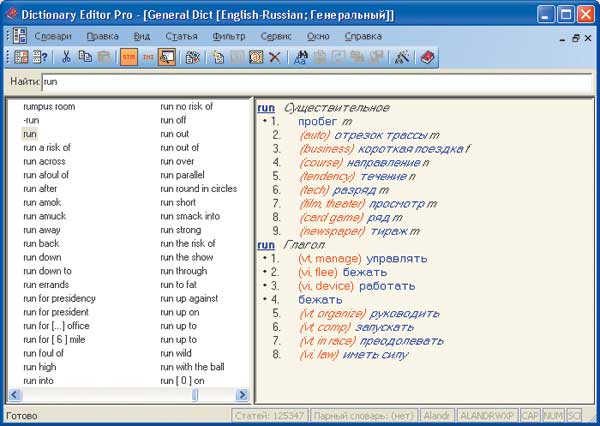Image resolution: width=600 pixels, height=426 pixels.
Task: Select 'run with the ball' entry
Action: (x=192, y=367)
